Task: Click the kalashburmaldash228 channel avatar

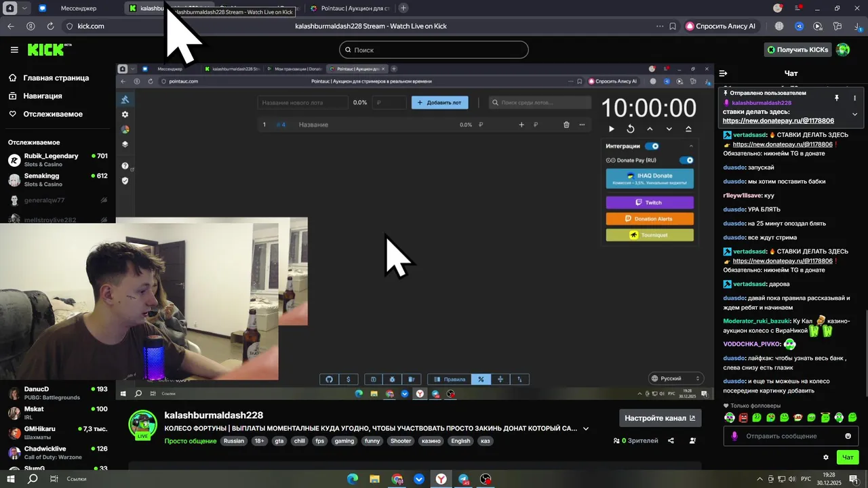Action: coord(142,425)
